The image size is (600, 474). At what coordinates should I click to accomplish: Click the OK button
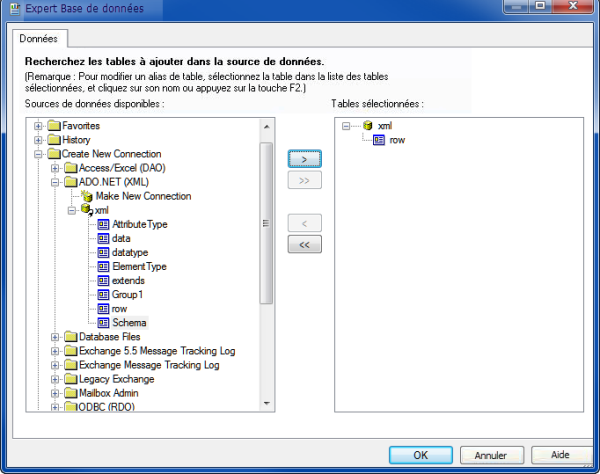pos(418,454)
